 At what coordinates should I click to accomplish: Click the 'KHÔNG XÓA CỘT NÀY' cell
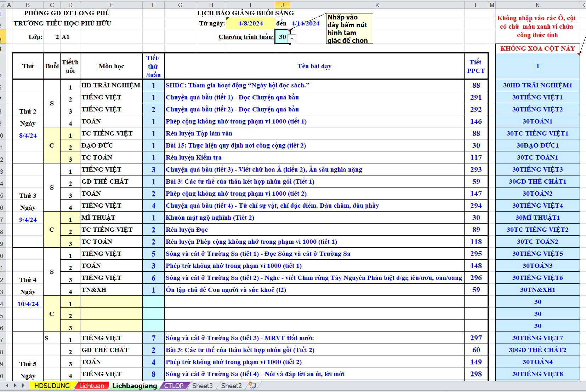tap(537, 48)
